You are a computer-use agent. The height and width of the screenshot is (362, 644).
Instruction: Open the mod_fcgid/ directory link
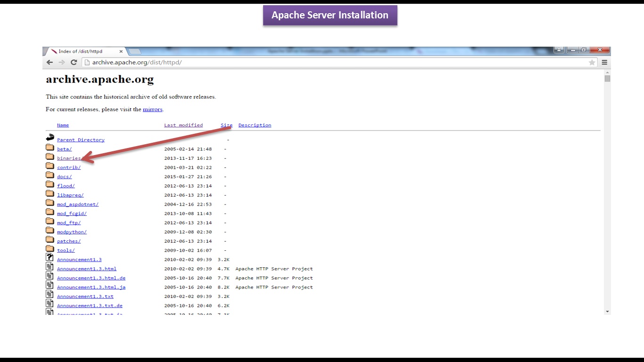tap(72, 214)
